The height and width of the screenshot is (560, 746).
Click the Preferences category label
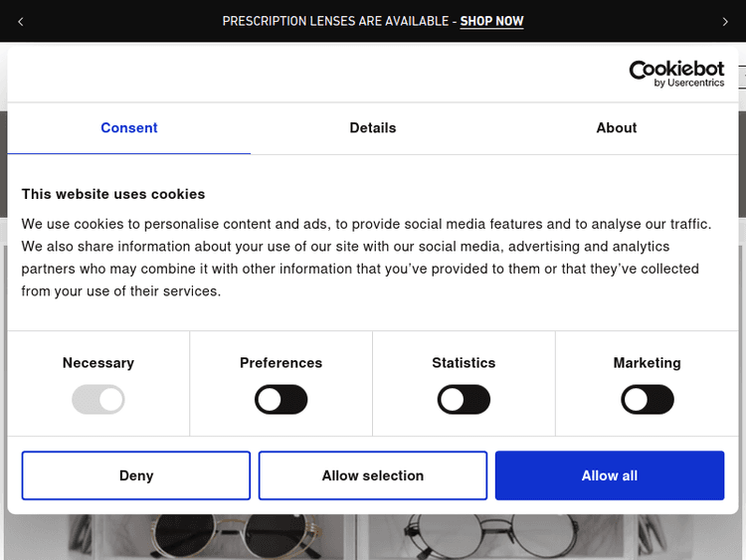pos(281,363)
